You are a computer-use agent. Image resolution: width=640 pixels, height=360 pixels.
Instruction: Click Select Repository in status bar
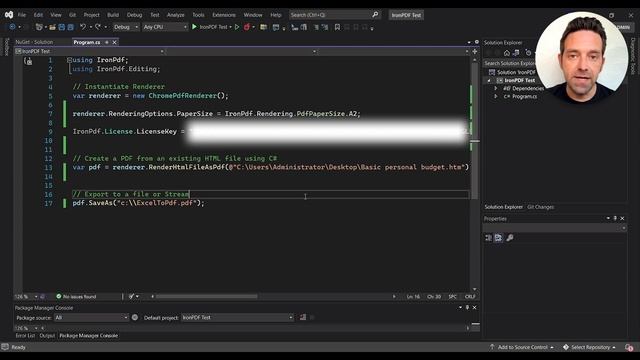click(x=589, y=347)
